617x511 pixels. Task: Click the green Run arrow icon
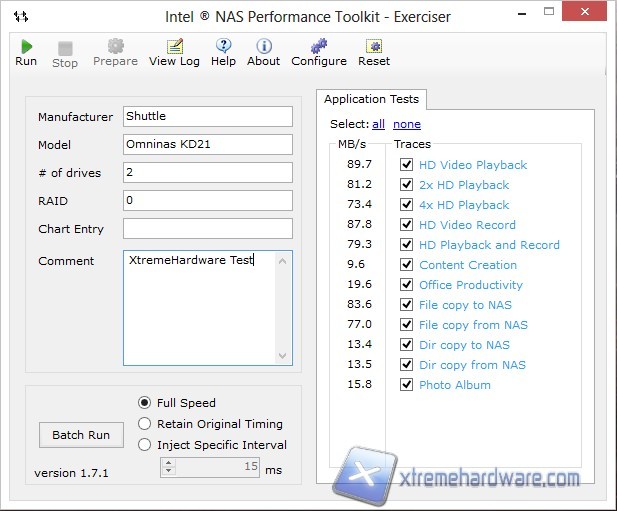click(26, 46)
